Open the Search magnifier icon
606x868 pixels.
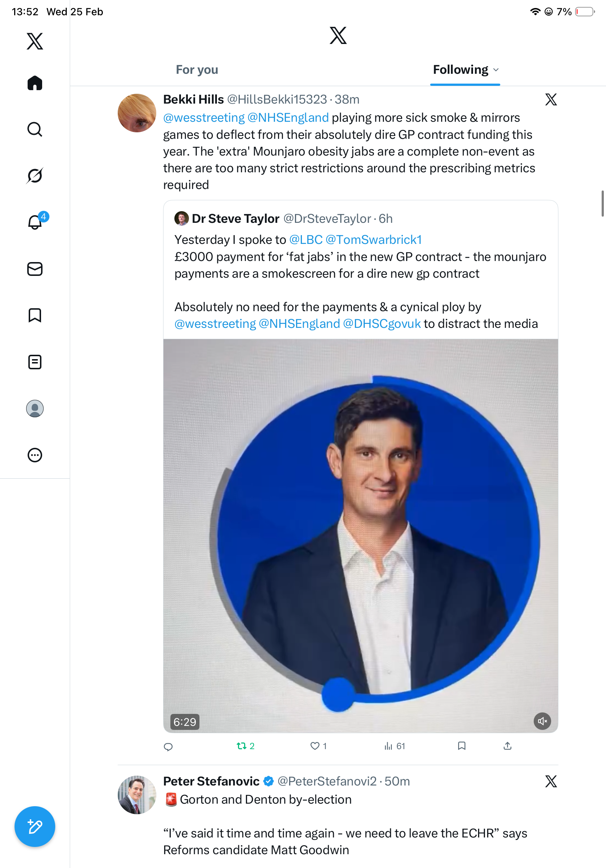(35, 129)
